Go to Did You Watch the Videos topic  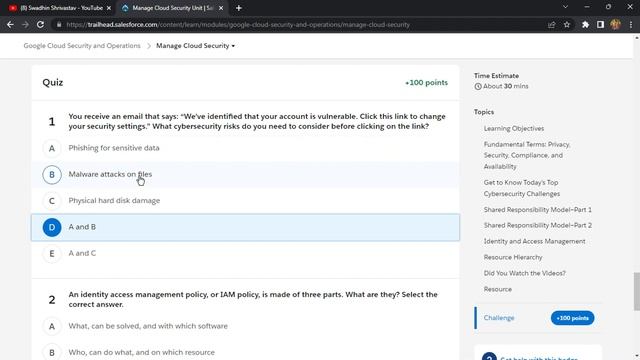524,273
